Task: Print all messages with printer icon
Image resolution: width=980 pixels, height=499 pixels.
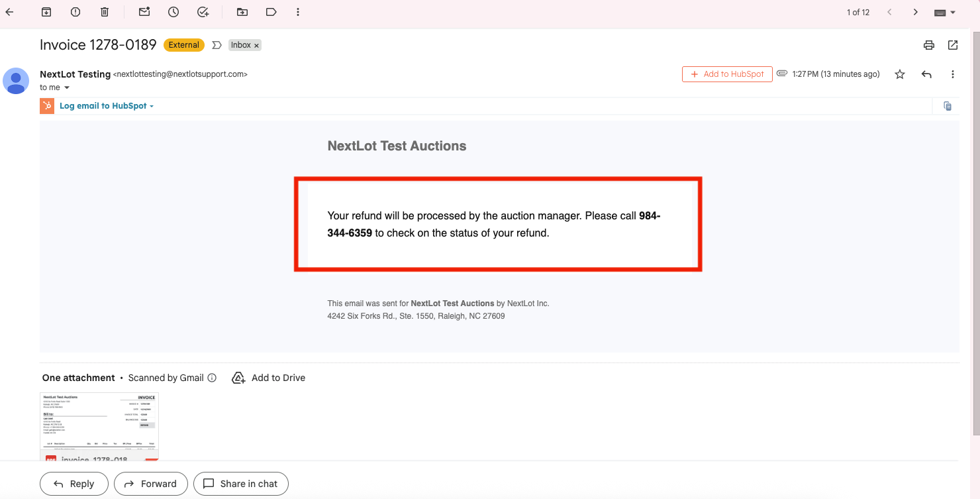Action: tap(929, 45)
